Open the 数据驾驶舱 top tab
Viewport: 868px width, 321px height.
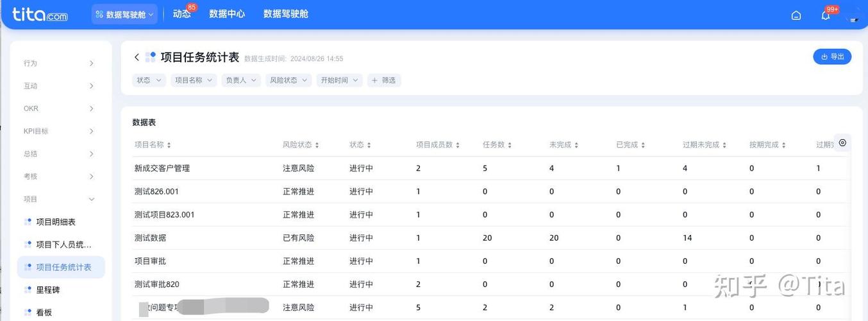(x=286, y=14)
